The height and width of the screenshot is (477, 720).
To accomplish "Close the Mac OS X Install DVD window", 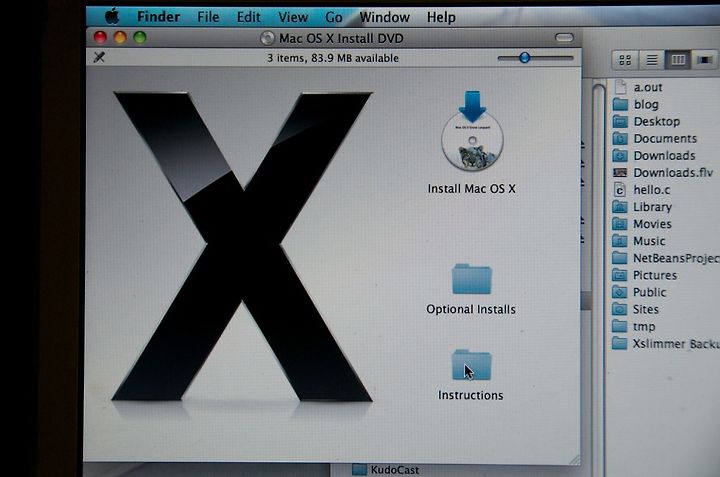I will click(x=100, y=37).
